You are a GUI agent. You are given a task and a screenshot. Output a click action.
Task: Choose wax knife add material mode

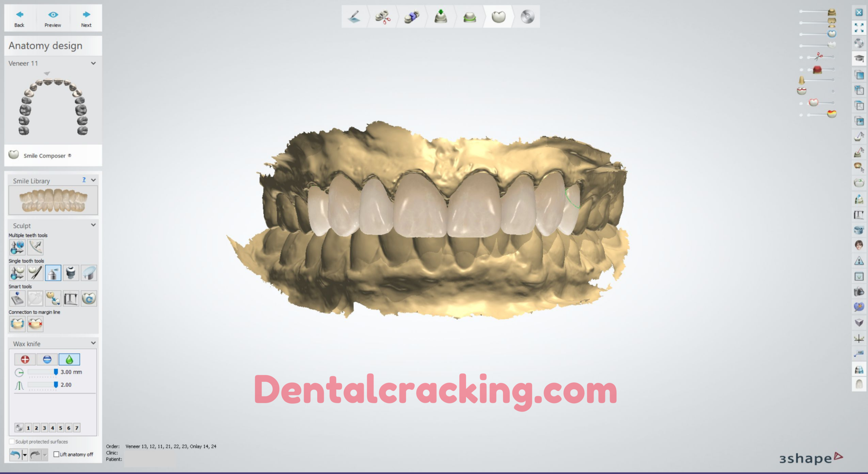pos(25,359)
